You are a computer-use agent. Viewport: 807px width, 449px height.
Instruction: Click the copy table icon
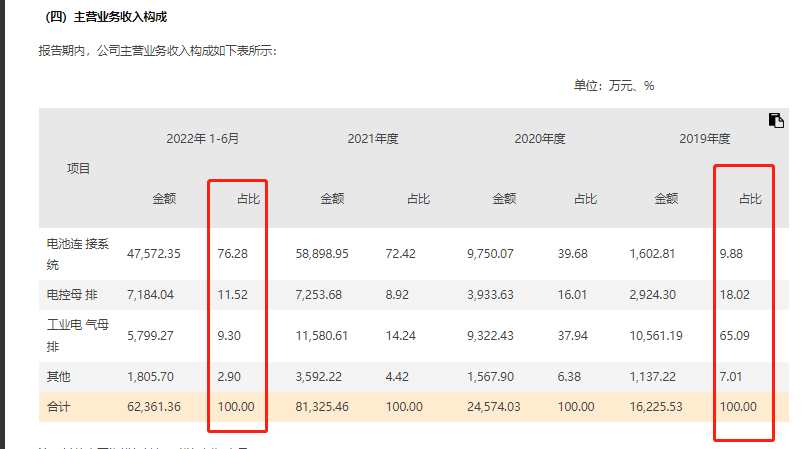pos(776,121)
